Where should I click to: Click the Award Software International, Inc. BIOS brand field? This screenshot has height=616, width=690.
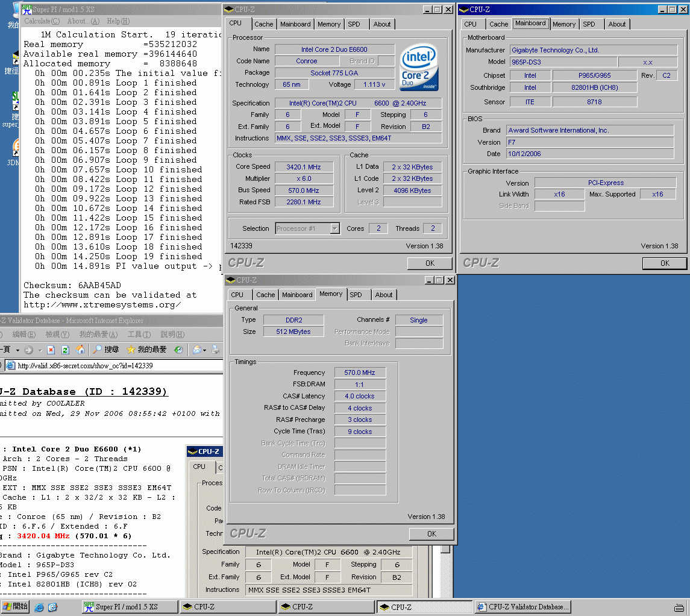[x=590, y=130]
